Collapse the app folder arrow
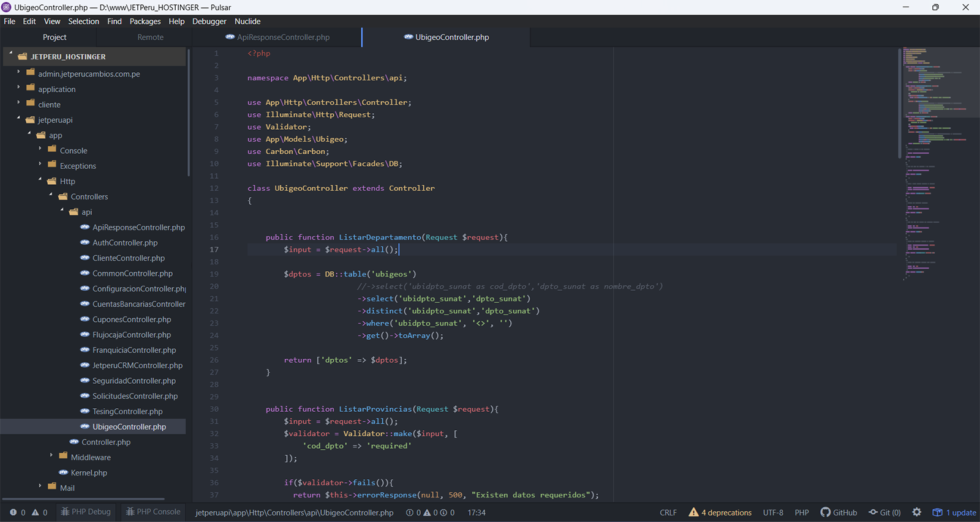The width and height of the screenshot is (980, 522). point(29,133)
